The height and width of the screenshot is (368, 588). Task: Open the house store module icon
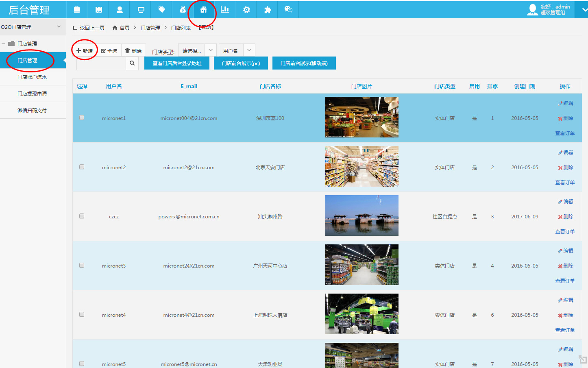tap(204, 10)
